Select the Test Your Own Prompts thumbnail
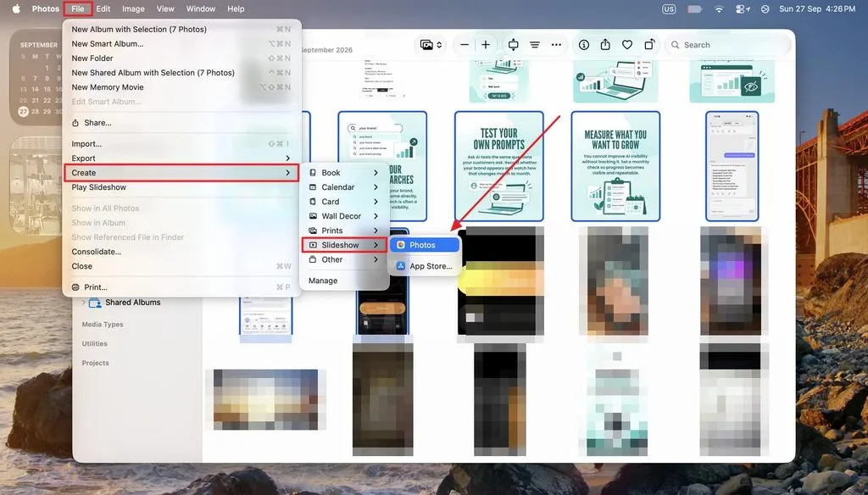 click(x=498, y=166)
